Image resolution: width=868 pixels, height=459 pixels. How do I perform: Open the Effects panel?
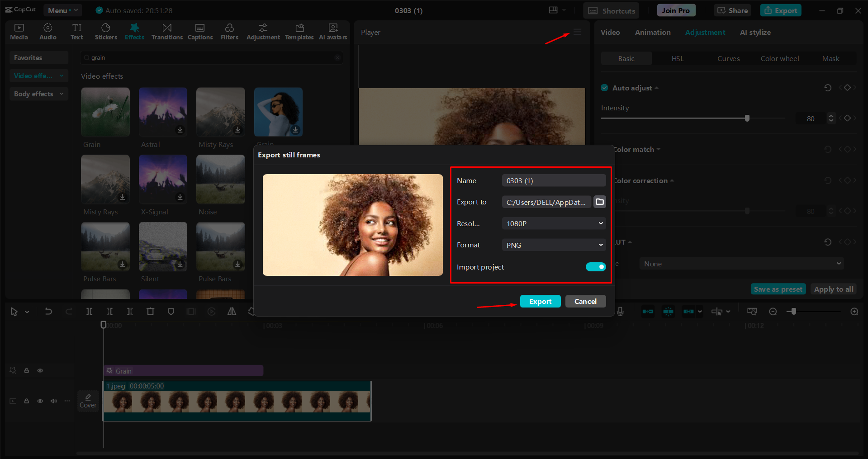[134, 31]
